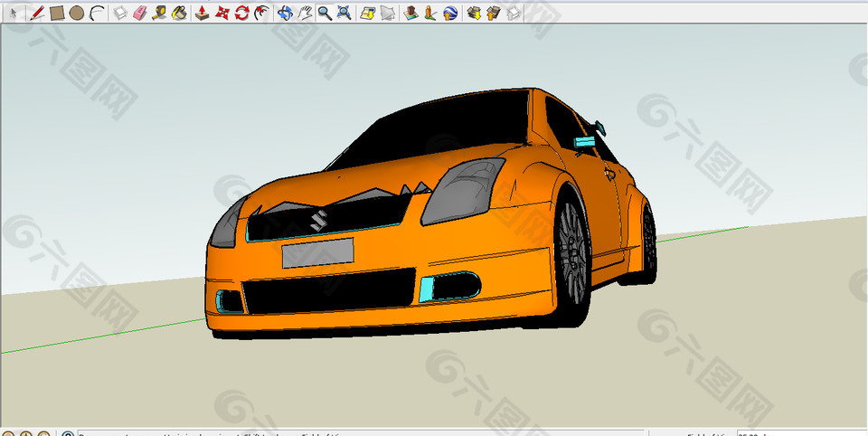Pick the Circle drawing tool
Viewport: 868px width, 436px height.
(77, 13)
